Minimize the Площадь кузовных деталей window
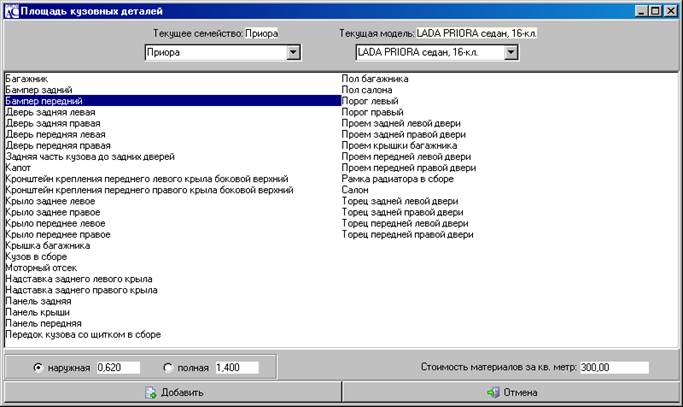The width and height of the screenshot is (683, 407). tap(641, 11)
